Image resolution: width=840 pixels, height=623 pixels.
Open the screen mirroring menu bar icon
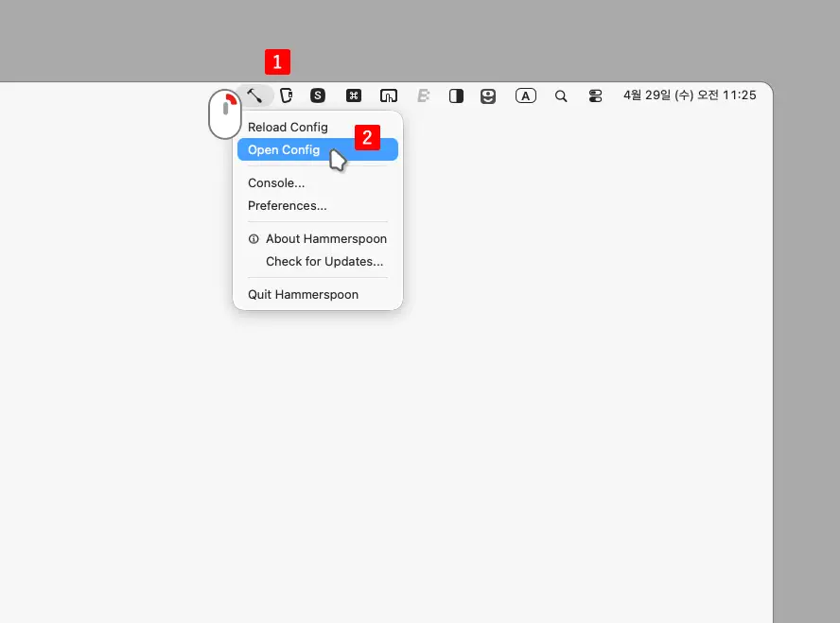[x=389, y=95]
